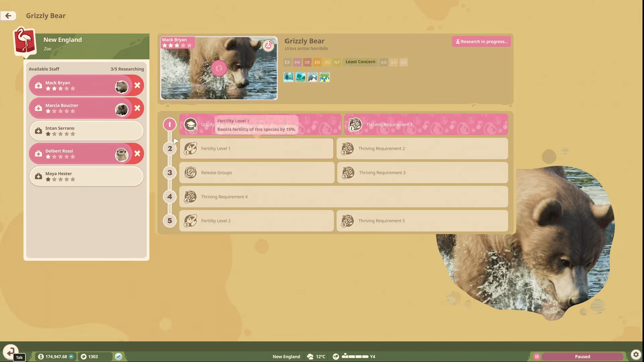Click the Grizzly Bear fact sheet graduation icon

point(191,124)
